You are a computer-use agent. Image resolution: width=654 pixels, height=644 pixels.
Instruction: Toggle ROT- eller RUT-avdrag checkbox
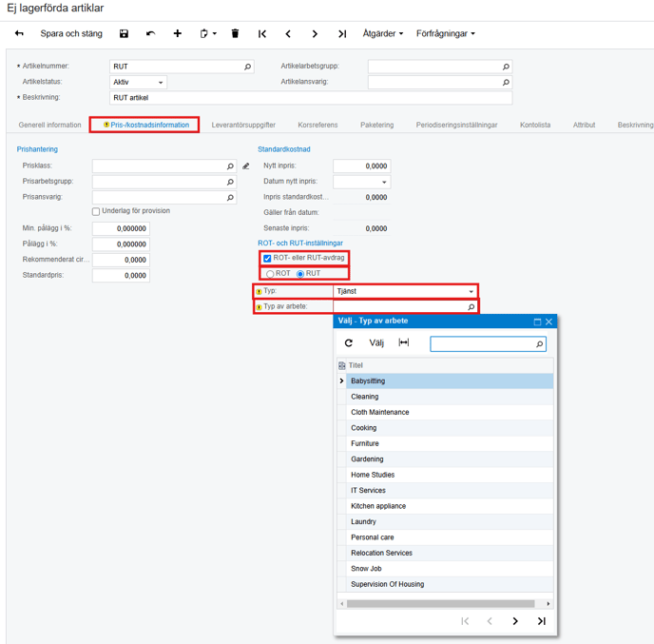click(267, 258)
